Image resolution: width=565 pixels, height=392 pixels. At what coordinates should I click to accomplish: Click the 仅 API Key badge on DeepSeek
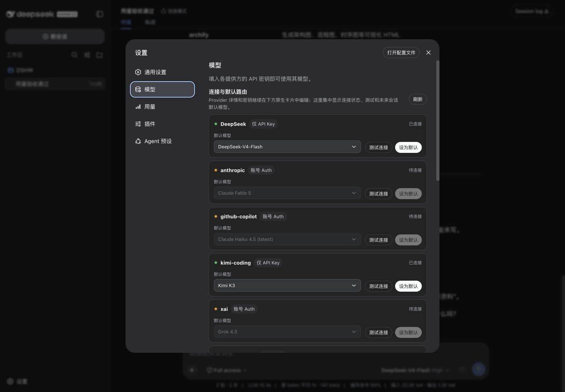point(263,124)
